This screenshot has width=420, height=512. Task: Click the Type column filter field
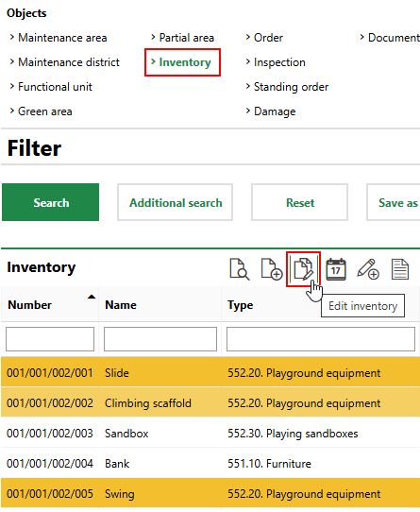click(321, 339)
